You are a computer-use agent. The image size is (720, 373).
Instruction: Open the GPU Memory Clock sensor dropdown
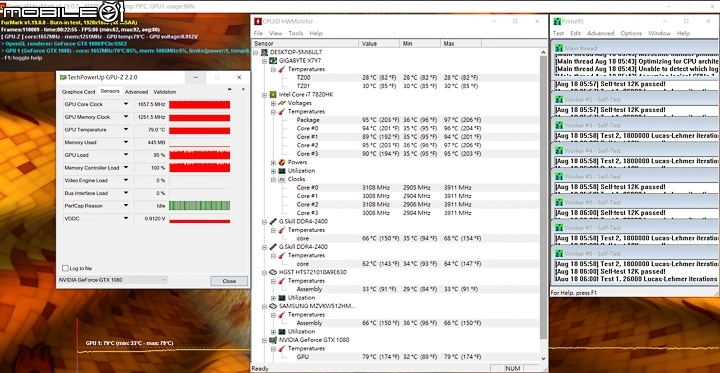tap(126, 117)
